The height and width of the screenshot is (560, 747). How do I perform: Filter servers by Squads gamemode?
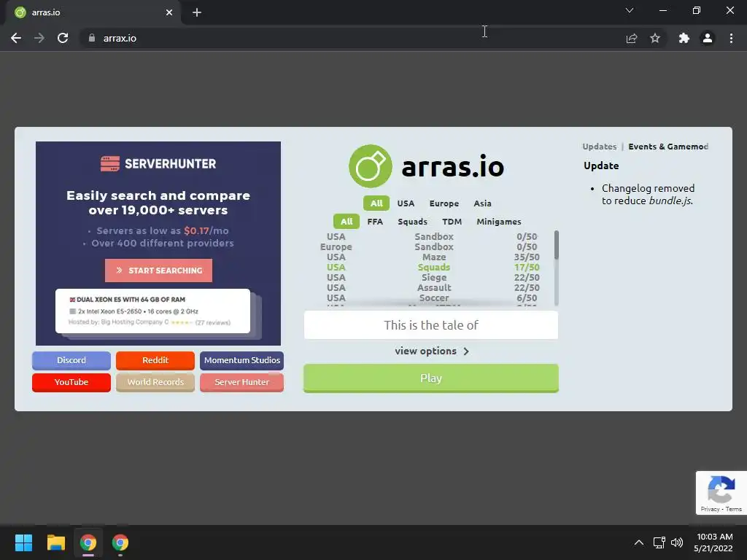pyautogui.click(x=413, y=222)
